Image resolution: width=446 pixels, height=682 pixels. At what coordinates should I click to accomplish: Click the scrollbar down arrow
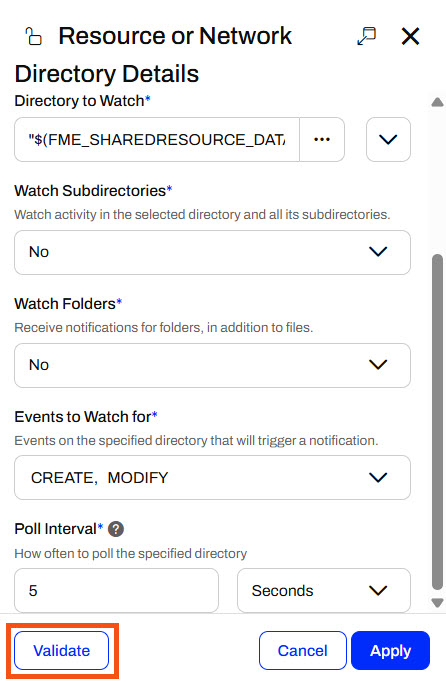tap(437, 603)
